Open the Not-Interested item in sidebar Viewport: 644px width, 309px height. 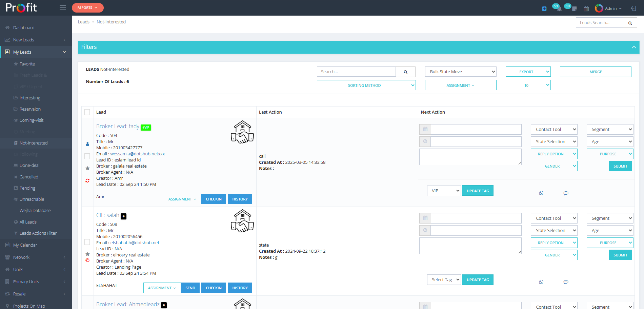tap(33, 143)
